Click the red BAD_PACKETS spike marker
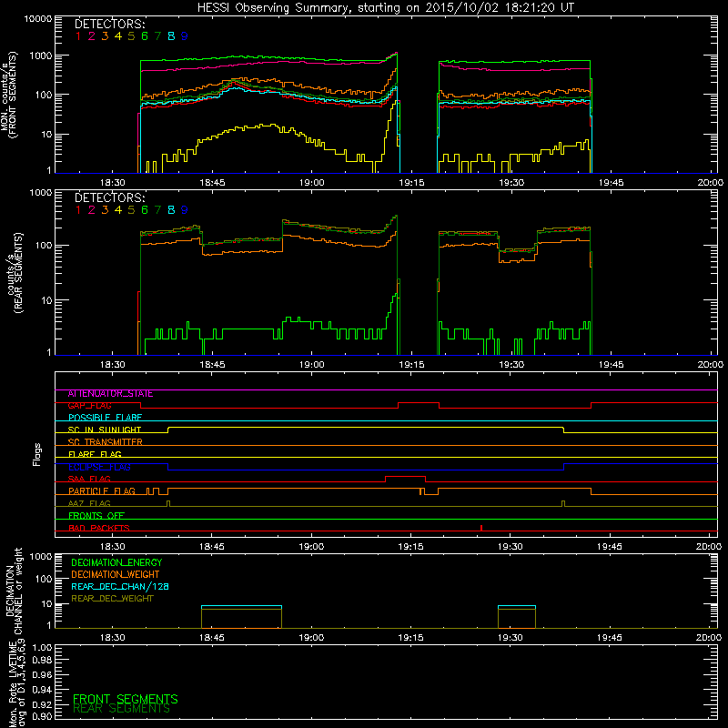 point(481,528)
